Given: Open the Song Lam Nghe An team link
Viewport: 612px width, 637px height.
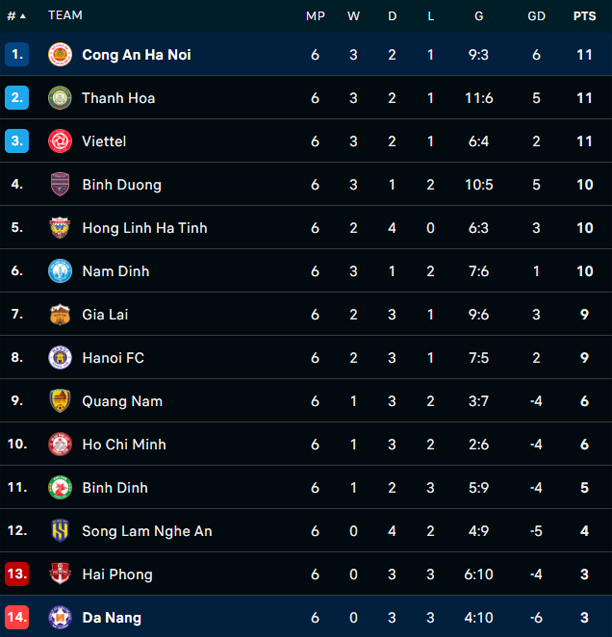Looking at the screenshot, I should (x=147, y=531).
